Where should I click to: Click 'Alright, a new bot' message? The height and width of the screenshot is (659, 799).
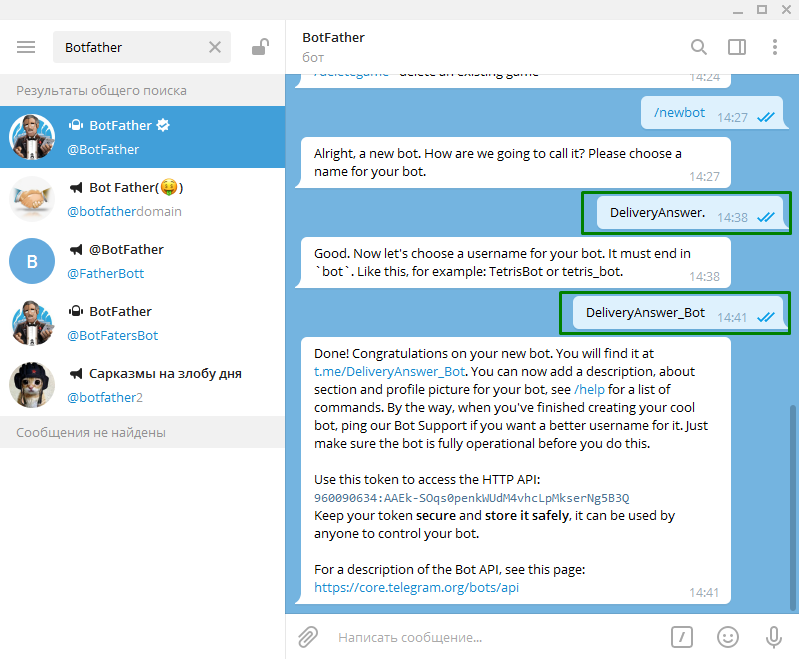point(515,163)
